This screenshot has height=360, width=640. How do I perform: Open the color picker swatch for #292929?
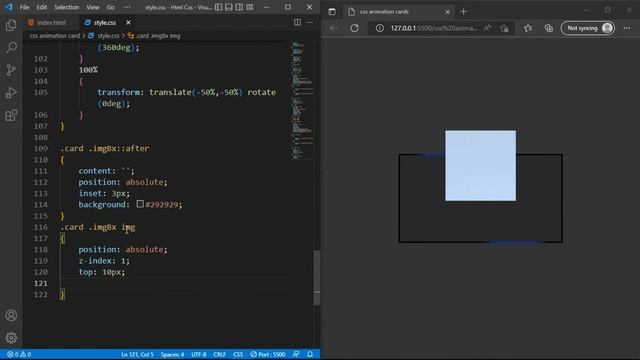pyautogui.click(x=140, y=204)
